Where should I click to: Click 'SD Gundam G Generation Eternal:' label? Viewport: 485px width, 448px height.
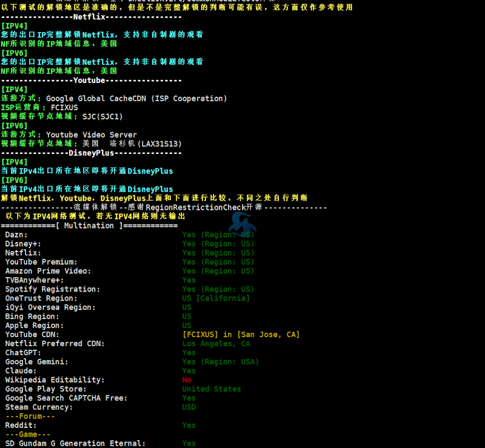pos(75,443)
